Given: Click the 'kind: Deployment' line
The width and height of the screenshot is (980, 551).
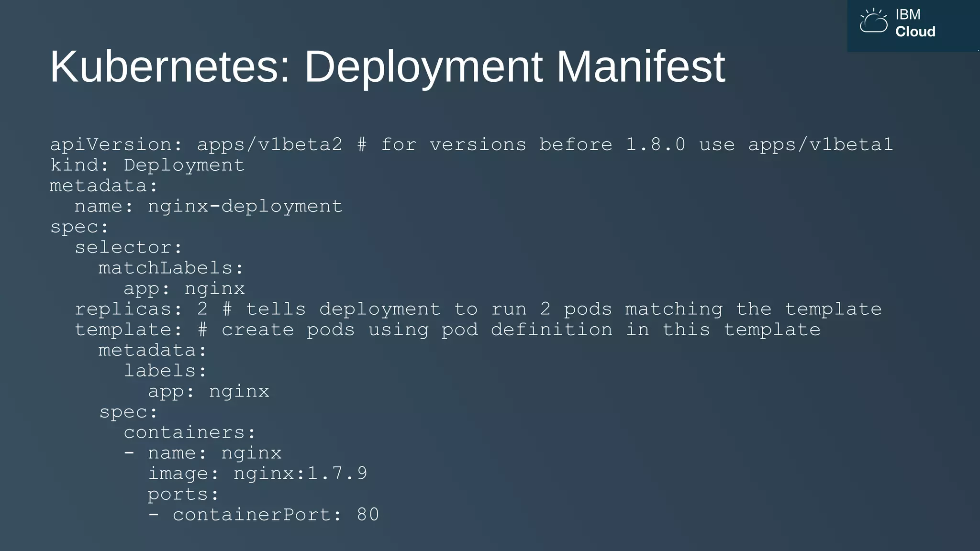Looking at the screenshot, I should click(147, 165).
